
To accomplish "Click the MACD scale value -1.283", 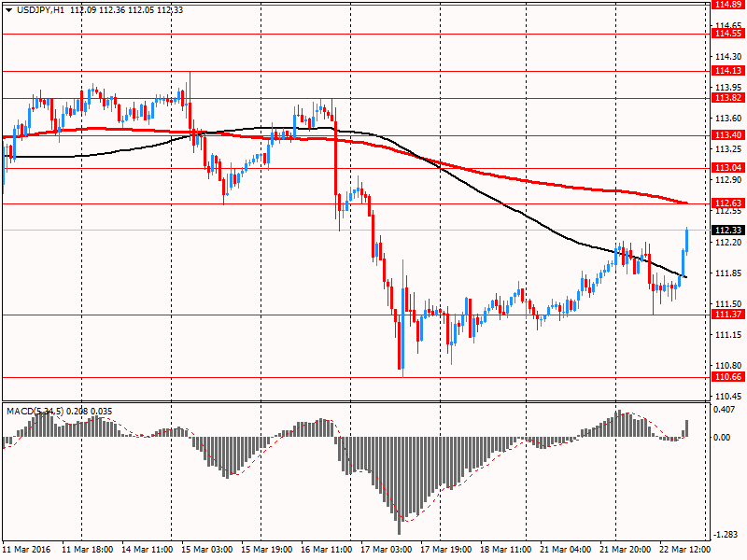I will tap(724, 535).
